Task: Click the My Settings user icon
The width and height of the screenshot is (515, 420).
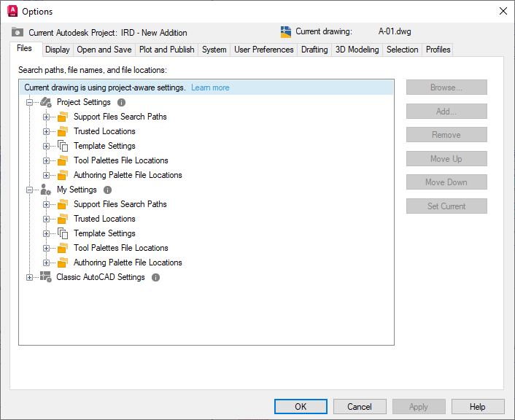Action: click(x=46, y=190)
